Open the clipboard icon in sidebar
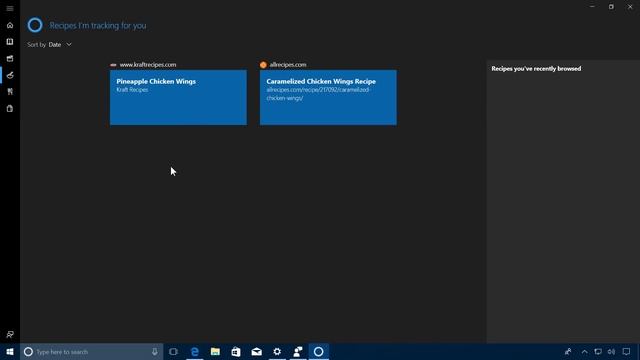640x360 pixels. (10, 109)
